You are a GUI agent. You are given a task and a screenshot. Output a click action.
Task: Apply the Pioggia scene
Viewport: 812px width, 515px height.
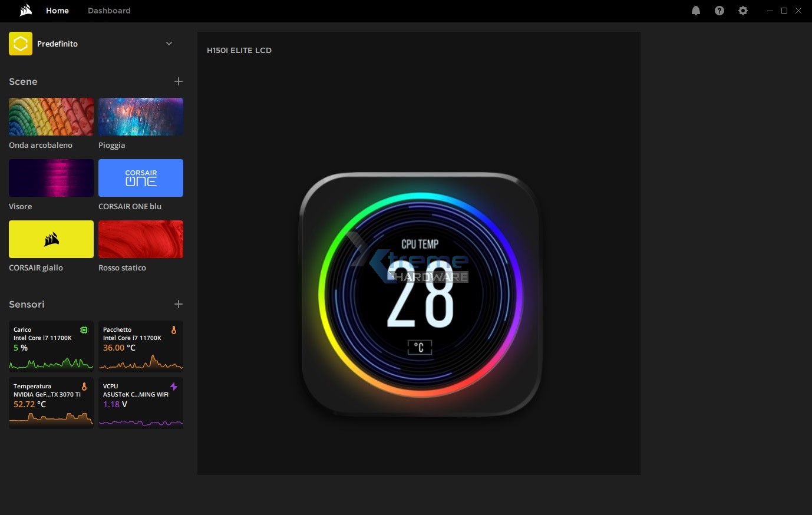point(141,117)
